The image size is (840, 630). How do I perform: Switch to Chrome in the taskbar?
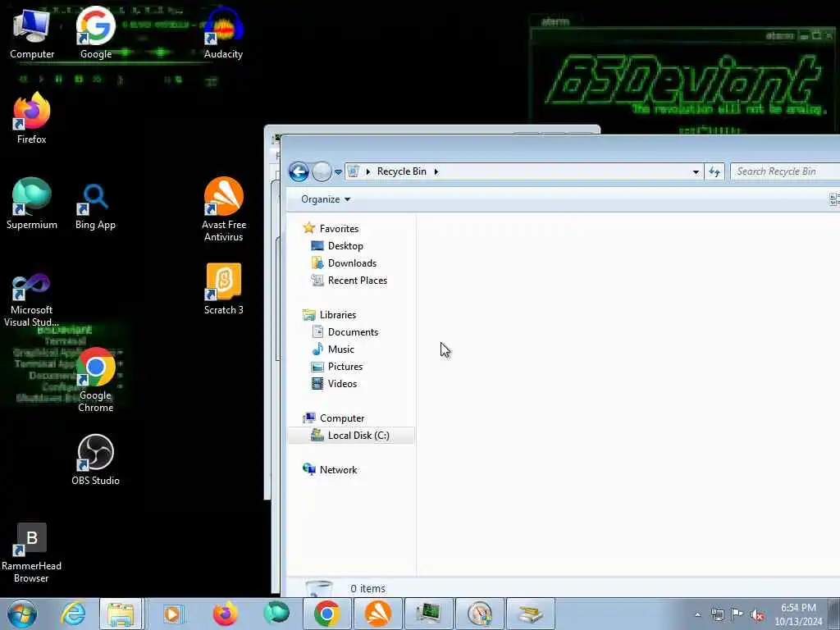click(x=326, y=614)
